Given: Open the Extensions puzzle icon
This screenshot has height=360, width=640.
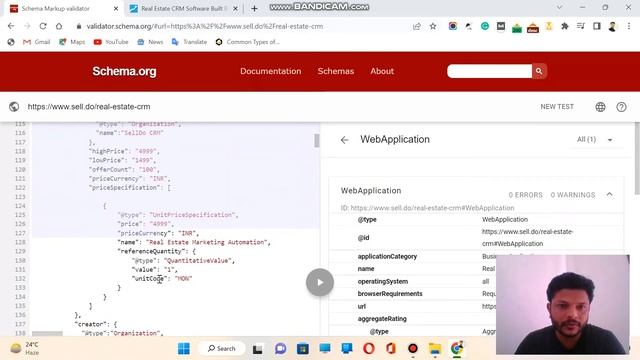Looking at the screenshot, I should [564, 26].
